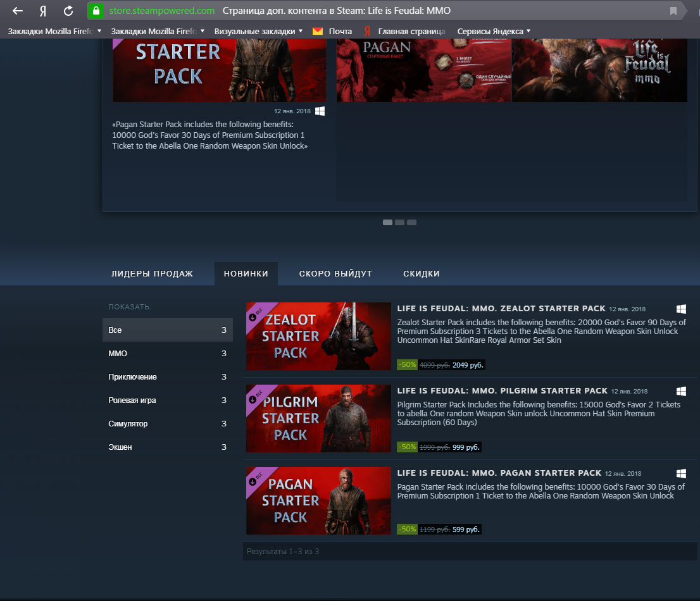Select the Ролевая игра filter
This screenshot has width=700, height=601.
click(x=168, y=400)
